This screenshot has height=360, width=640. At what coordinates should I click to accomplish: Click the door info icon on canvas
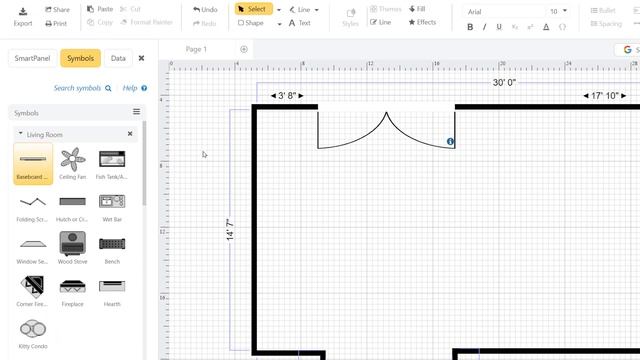pyautogui.click(x=450, y=142)
